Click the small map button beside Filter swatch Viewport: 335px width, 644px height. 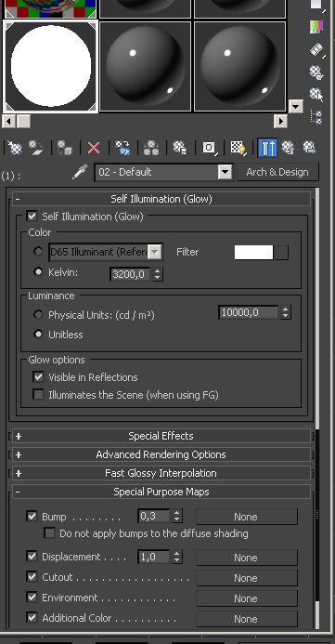(x=282, y=253)
